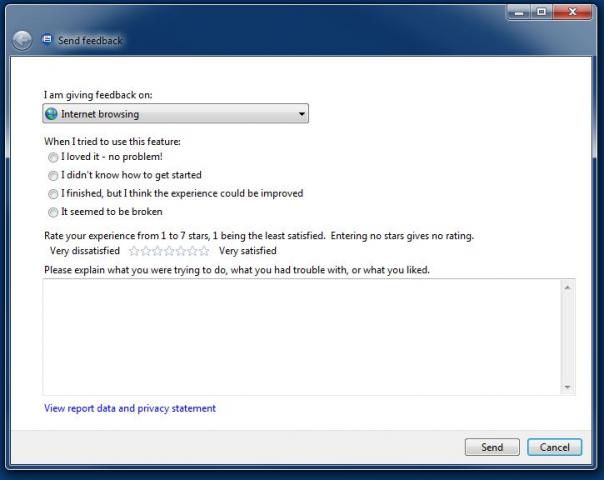This screenshot has width=604, height=480.
Task: Go back using the round back arrow
Action: point(22,40)
